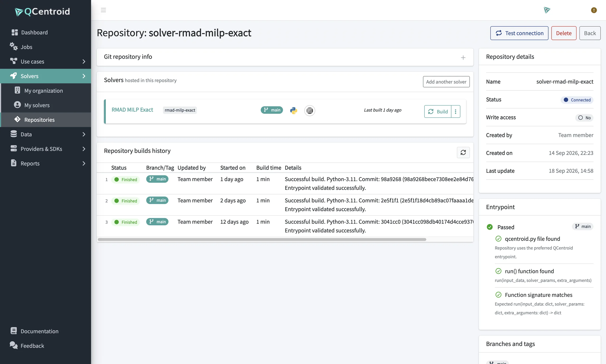The height and width of the screenshot is (364, 606).
Task: Toggle the hamburger menu icon
Action: point(103,10)
